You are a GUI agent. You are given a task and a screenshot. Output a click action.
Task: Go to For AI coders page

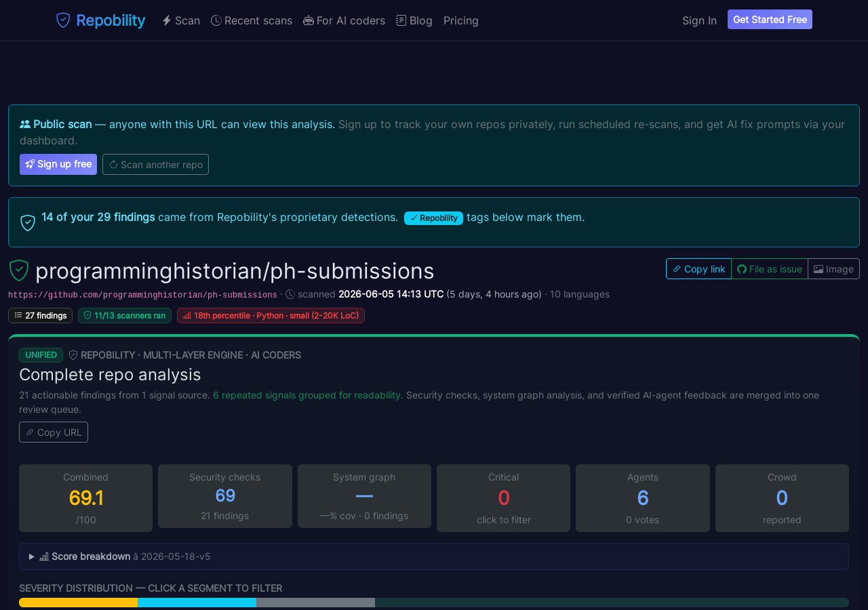(x=344, y=20)
